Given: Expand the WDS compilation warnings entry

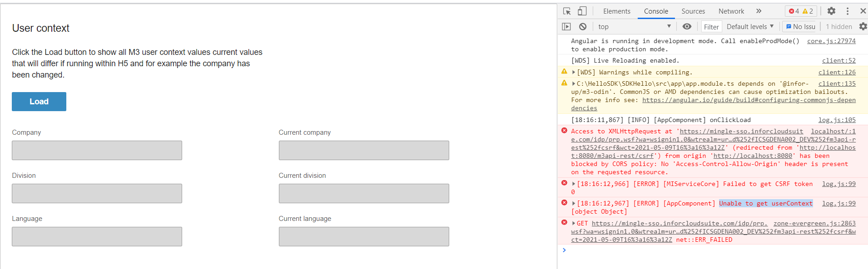Looking at the screenshot, I should 573,72.
